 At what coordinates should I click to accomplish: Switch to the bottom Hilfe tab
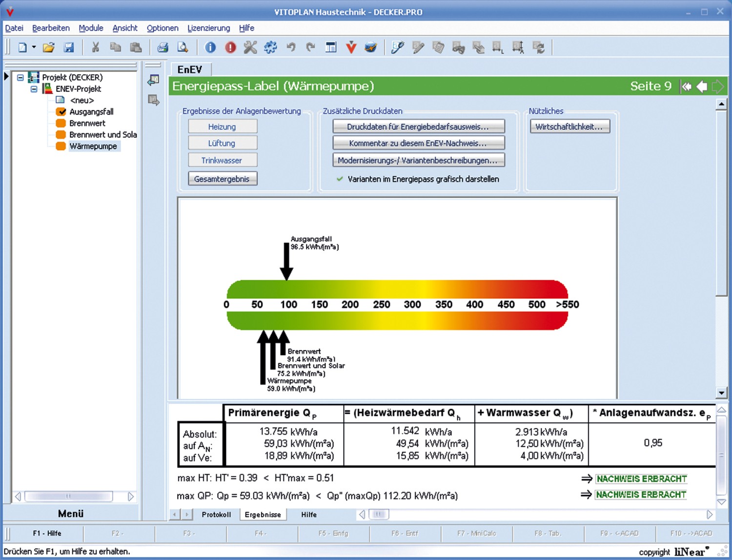tap(309, 515)
